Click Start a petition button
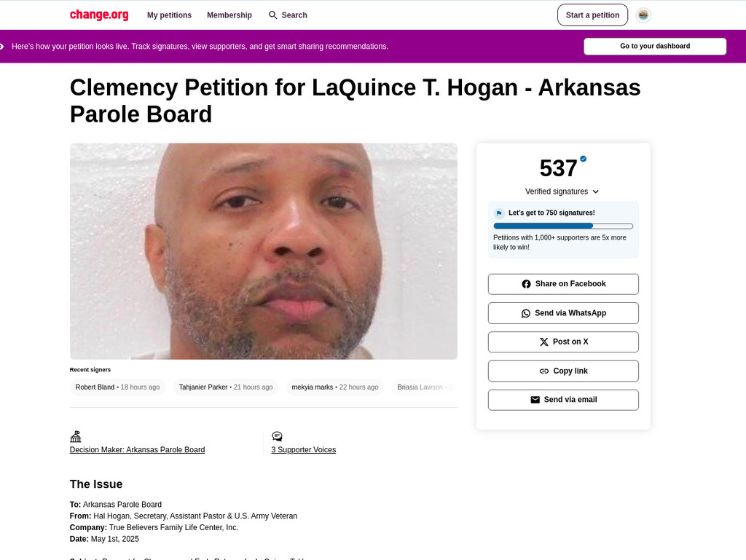This screenshot has width=746, height=560. [592, 15]
